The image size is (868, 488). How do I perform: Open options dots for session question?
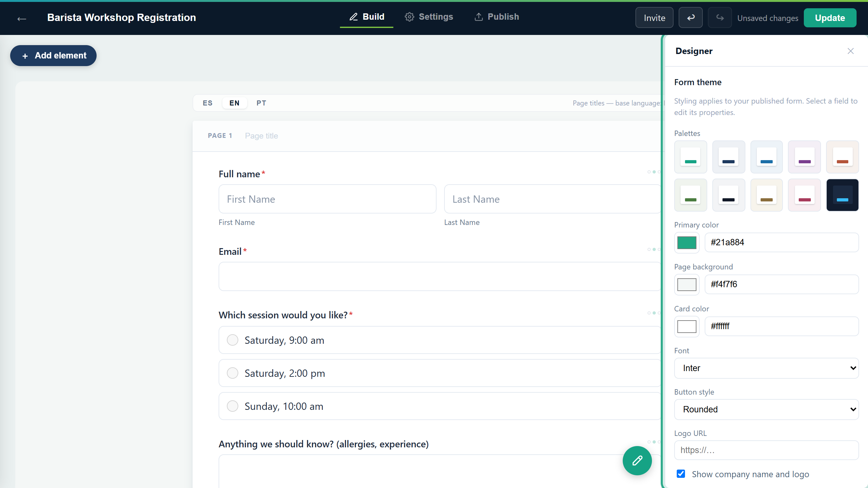click(x=654, y=313)
